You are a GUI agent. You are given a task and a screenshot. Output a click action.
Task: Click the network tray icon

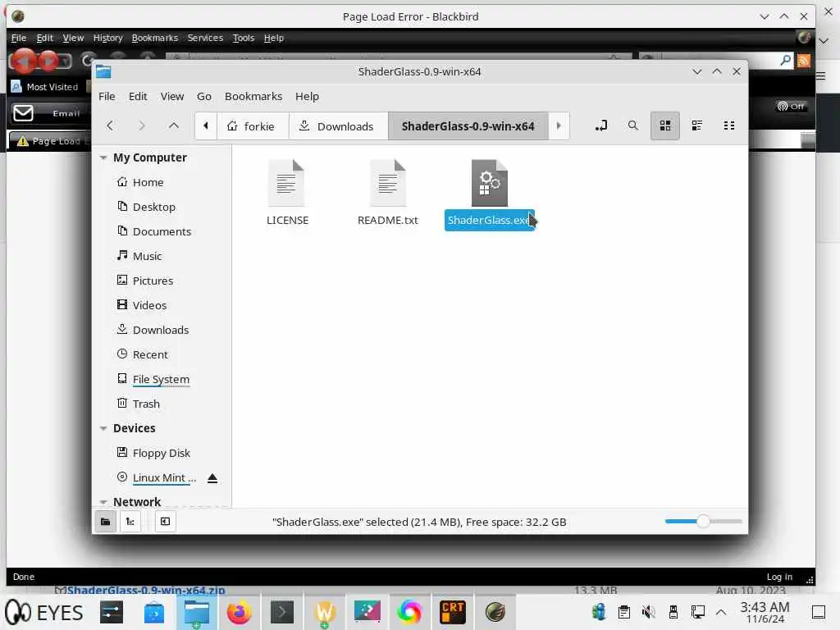click(697, 612)
